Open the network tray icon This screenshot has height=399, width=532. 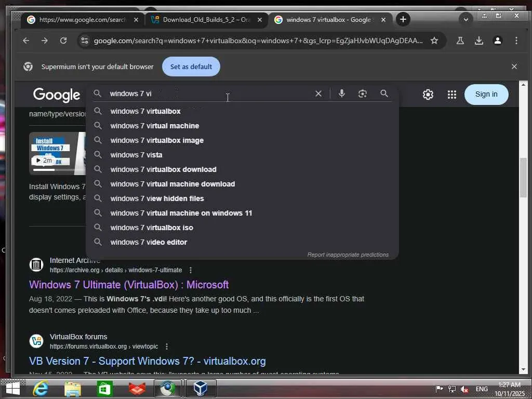pyautogui.click(x=452, y=389)
